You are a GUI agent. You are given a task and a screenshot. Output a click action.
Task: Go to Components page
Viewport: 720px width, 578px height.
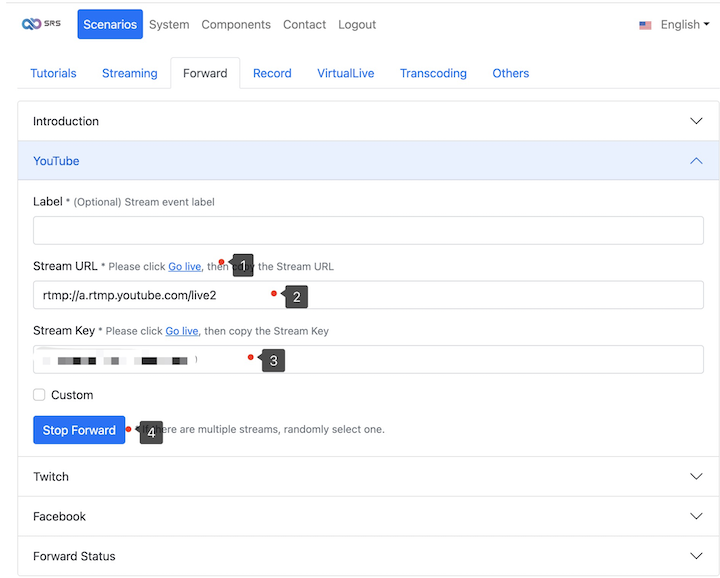(236, 24)
